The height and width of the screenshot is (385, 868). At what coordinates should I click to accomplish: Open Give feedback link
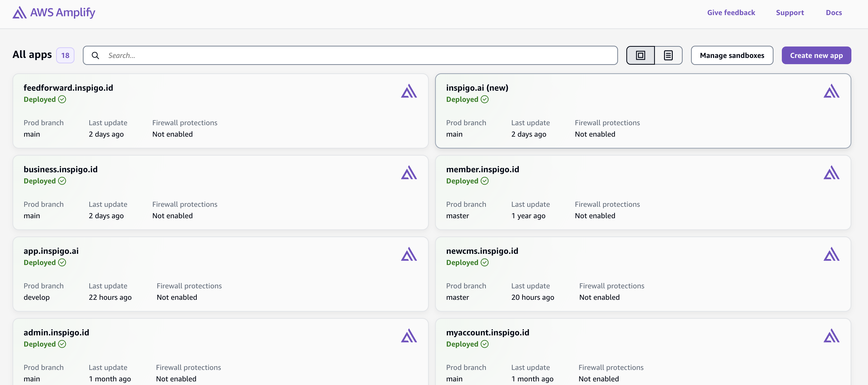731,13
